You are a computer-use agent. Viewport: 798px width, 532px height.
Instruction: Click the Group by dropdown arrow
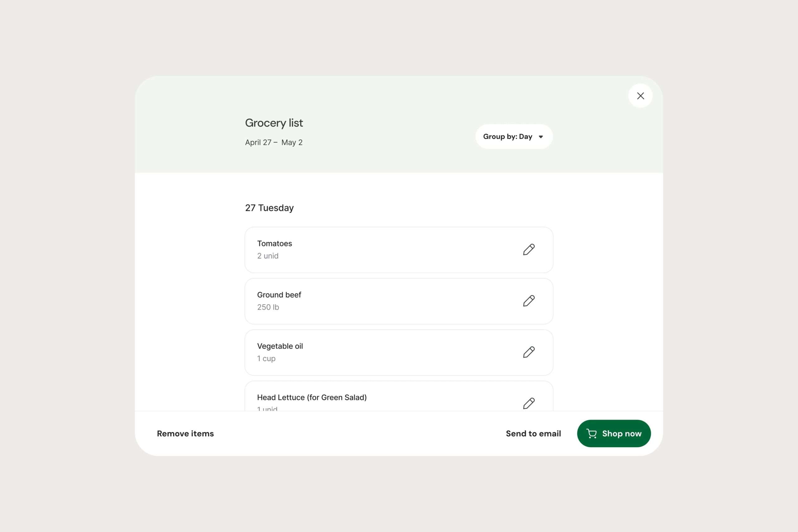click(541, 137)
